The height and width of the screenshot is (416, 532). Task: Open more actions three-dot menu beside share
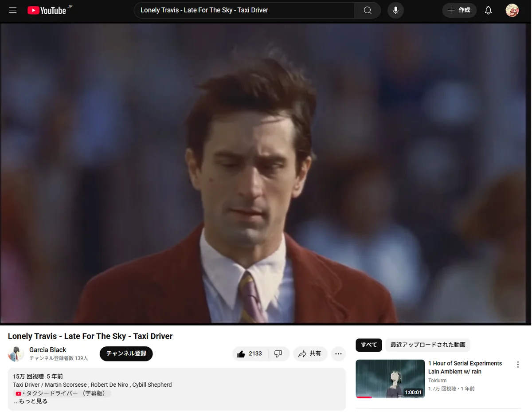coord(338,353)
